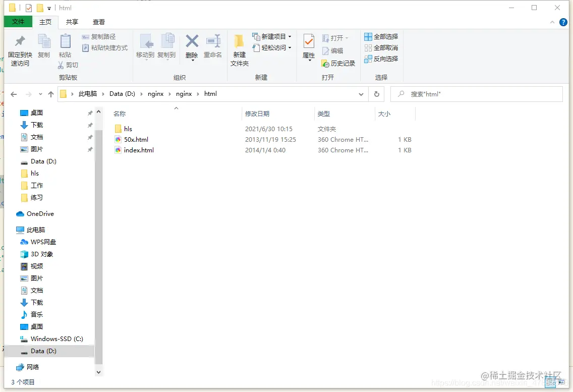Expand the Easy Access (轻松访问) dropdown
This screenshot has height=392, width=573.
[290, 48]
